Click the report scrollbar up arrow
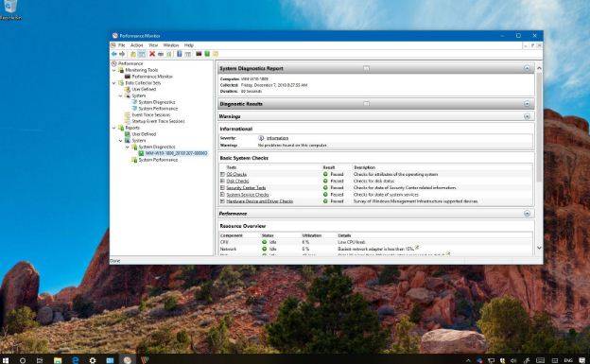The width and height of the screenshot is (590, 364). tap(539, 68)
